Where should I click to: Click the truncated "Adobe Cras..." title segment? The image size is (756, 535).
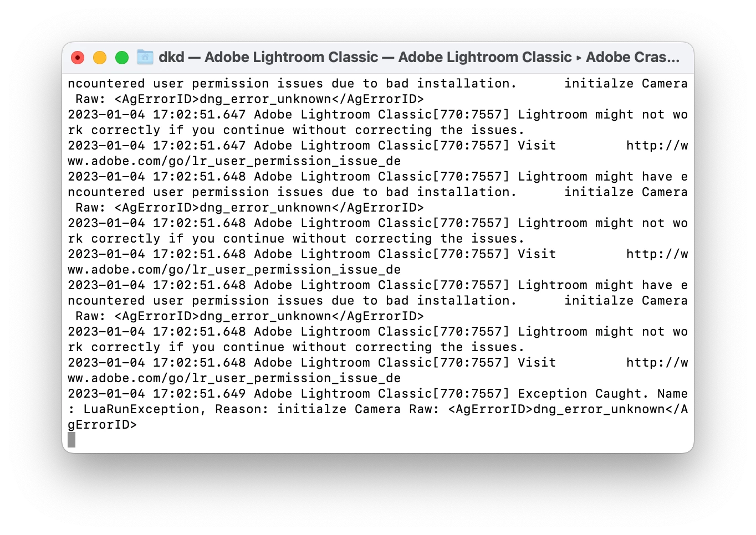(632, 57)
